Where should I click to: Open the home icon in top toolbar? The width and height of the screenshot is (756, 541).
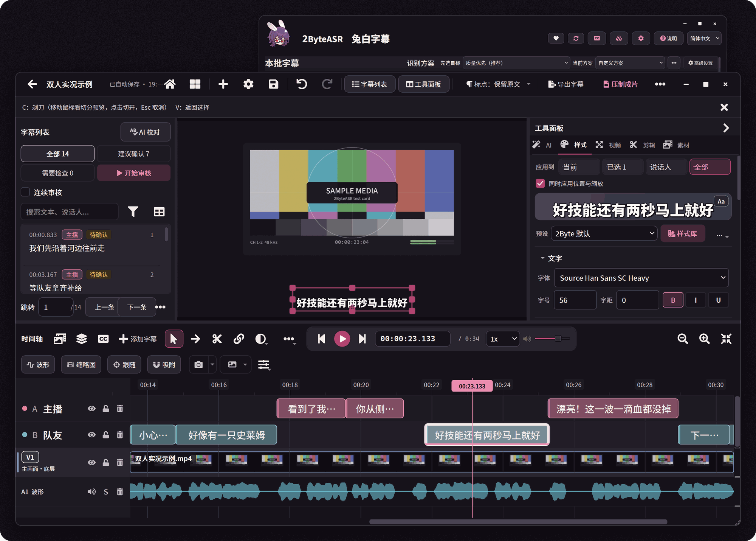170,84
